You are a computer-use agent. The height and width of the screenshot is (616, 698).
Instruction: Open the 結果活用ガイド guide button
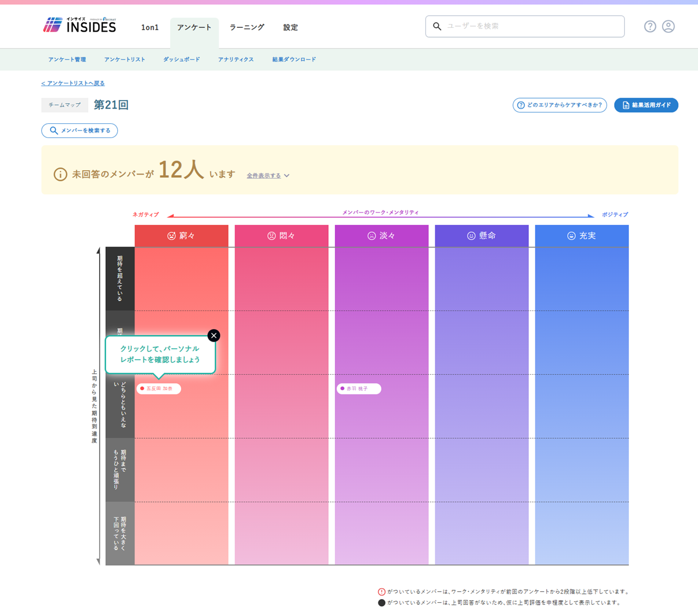[646, 105]
